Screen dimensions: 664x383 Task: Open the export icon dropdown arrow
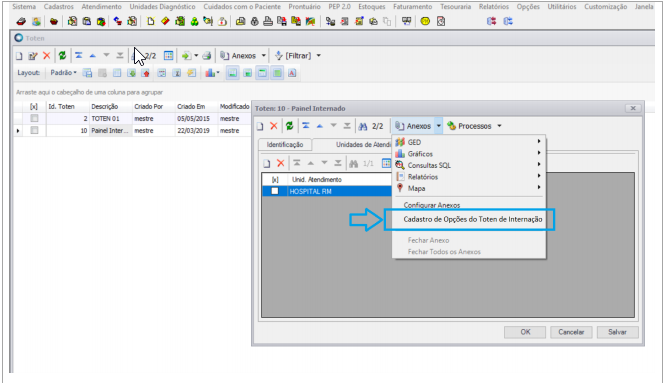pyautogui.click(x=196, y=56)
